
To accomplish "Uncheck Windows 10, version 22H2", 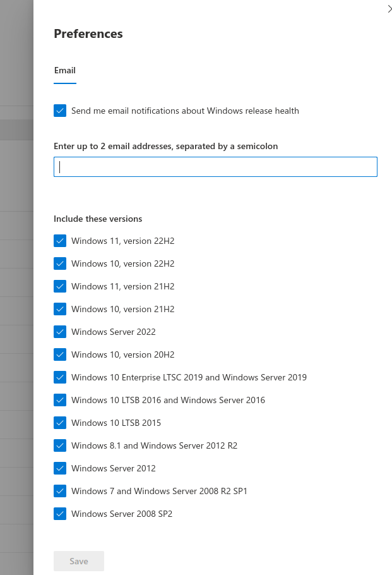I will 60,263.
